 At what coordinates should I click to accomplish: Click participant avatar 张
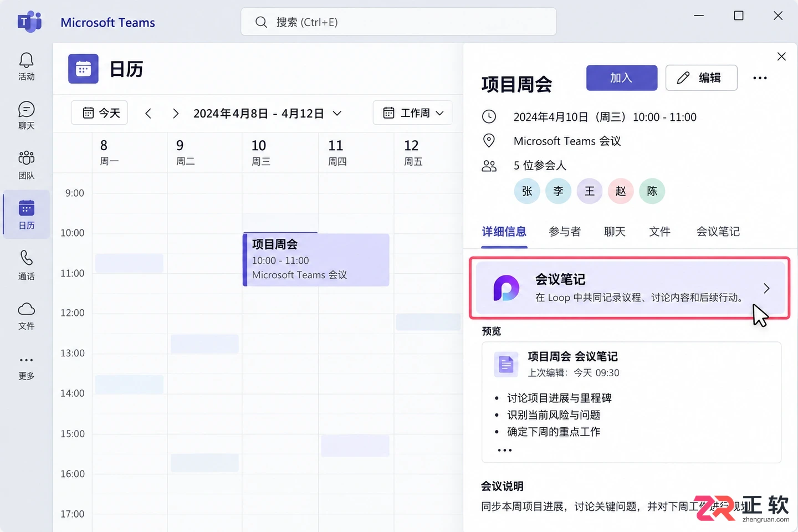click(527, 191)
